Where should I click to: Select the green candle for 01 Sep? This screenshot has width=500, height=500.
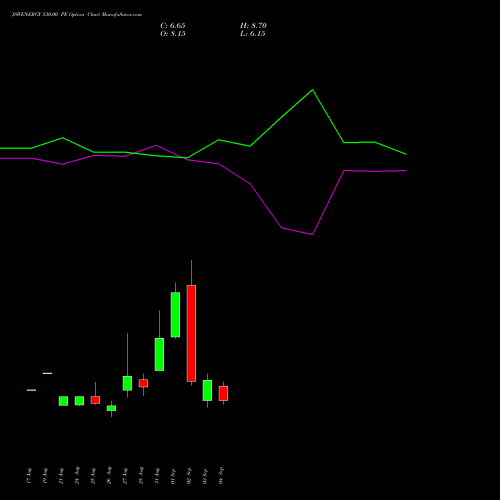click(x=175, y=315)
